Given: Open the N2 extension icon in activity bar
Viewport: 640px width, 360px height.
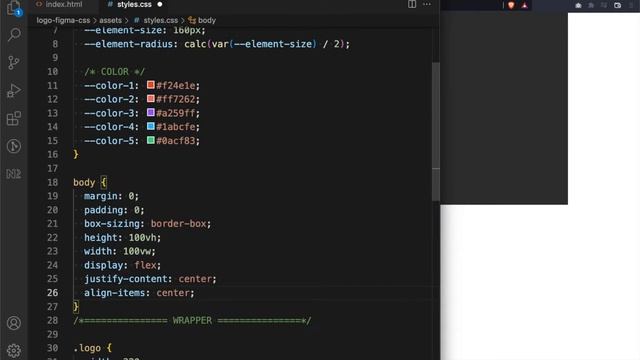Looking at the screenshot, I should pyautogui.click(x=14, y=174).
